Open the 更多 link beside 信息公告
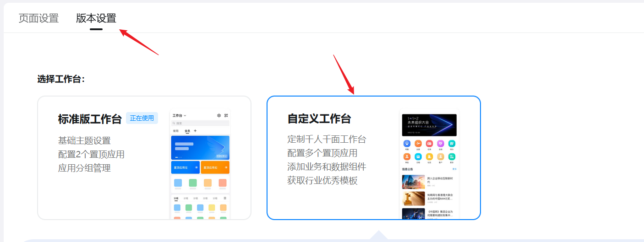The width and height of the screenshot is (644, 242). 454,169
